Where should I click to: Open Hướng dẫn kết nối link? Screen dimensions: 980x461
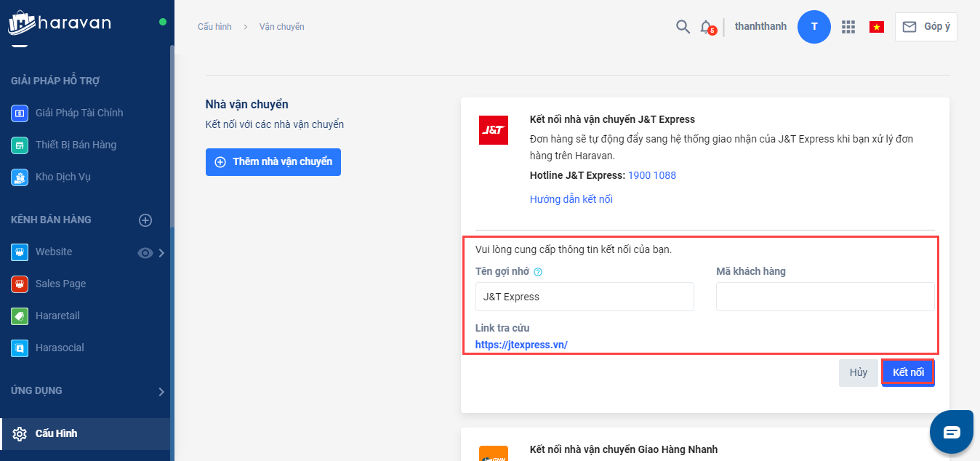point(571,199)
